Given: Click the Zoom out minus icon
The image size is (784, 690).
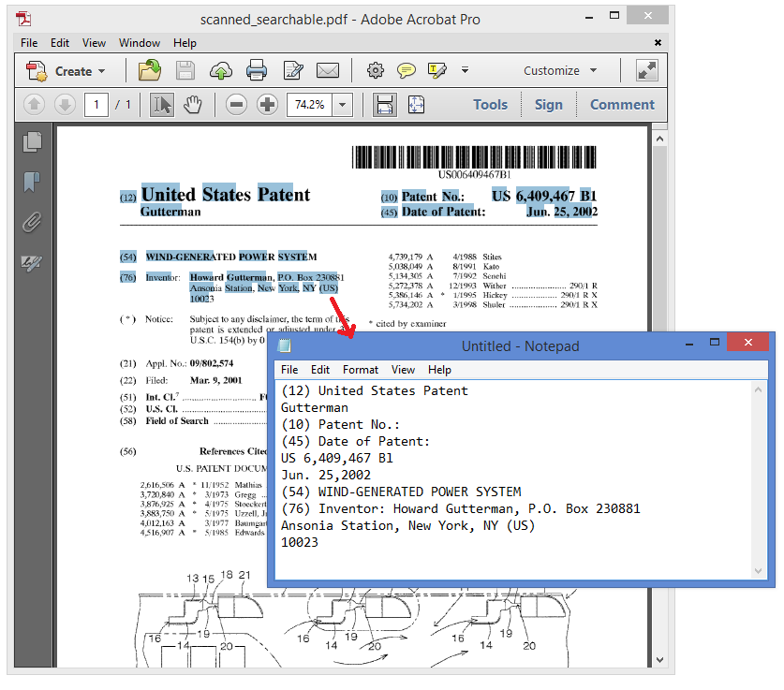Looking at the screenshot, I should (x=237, y=105).
